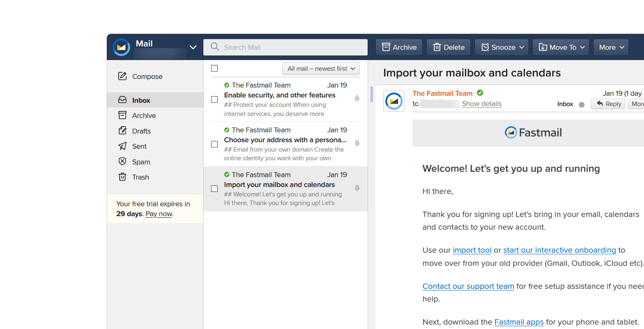Toggle checkbox for first inbox email
Image resolution: width=644 pixels, height=329 pixels.
point(214,100)
